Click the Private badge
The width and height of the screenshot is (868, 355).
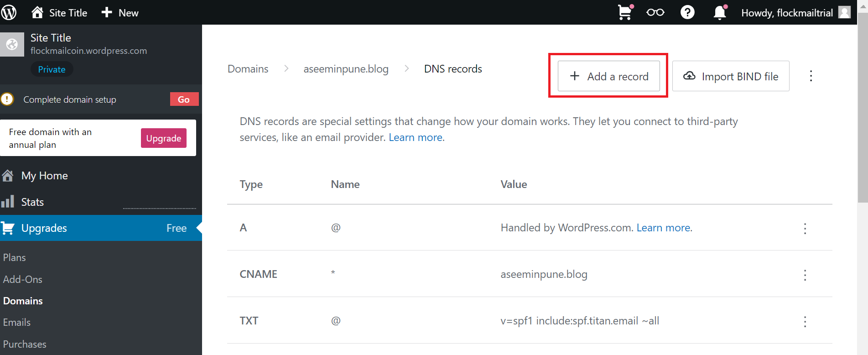pos(52,69)
